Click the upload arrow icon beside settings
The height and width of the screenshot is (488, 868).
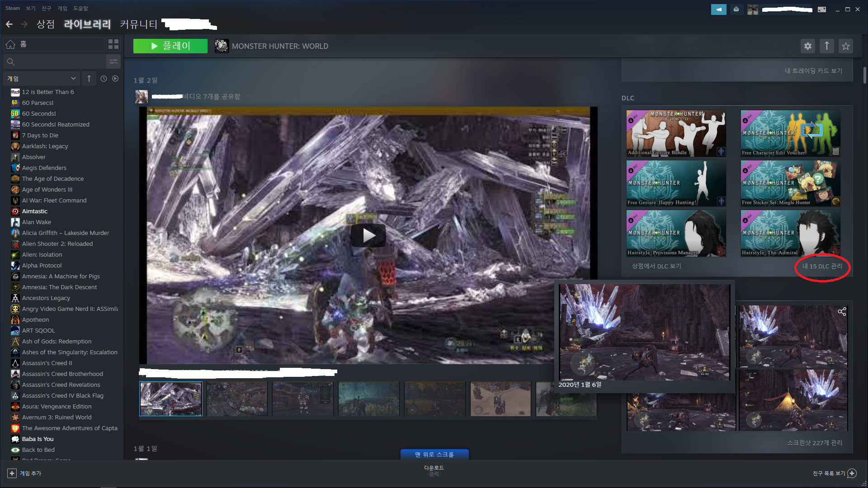point(826,46)
